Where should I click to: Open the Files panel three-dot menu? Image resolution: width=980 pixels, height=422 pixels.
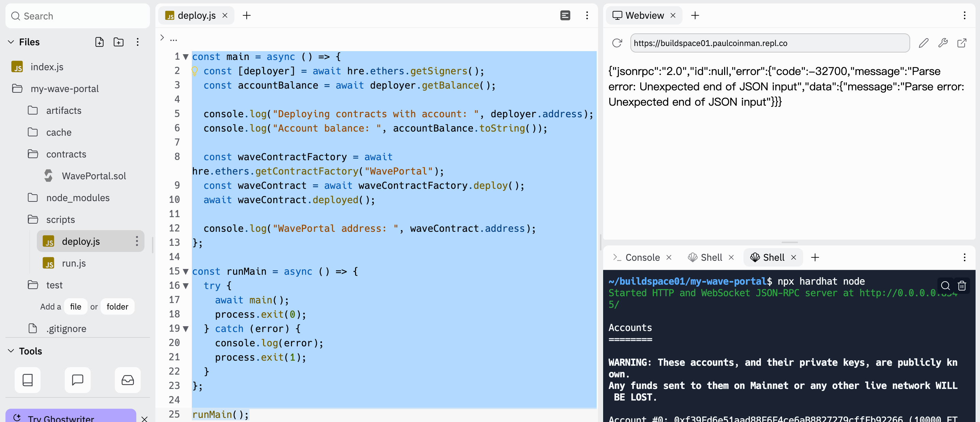click(138, 42)
